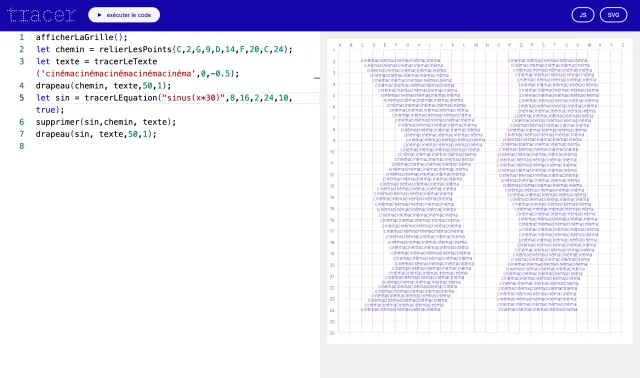Screen dimensions: 640x378
Task: Click the SVG export button
Action: (x=613, y=15)
